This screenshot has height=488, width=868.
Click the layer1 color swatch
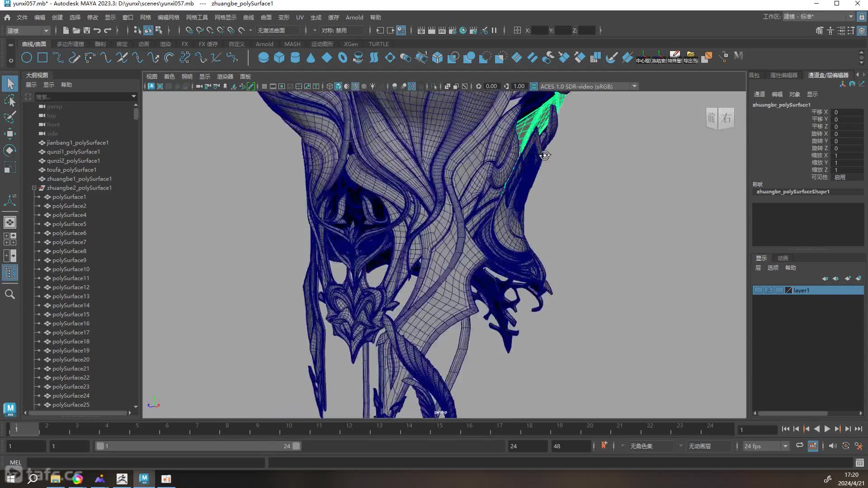click(x=788, y=290)
